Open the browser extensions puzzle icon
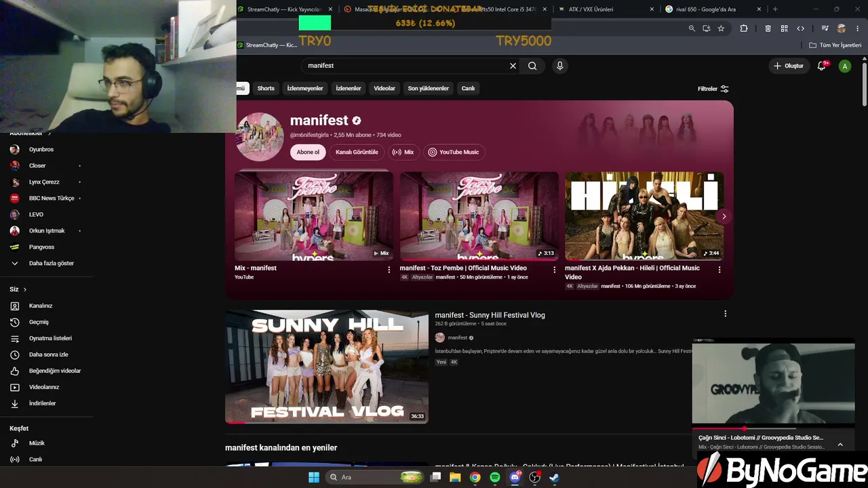The image size is (868, 488). (x=744, y=28)
